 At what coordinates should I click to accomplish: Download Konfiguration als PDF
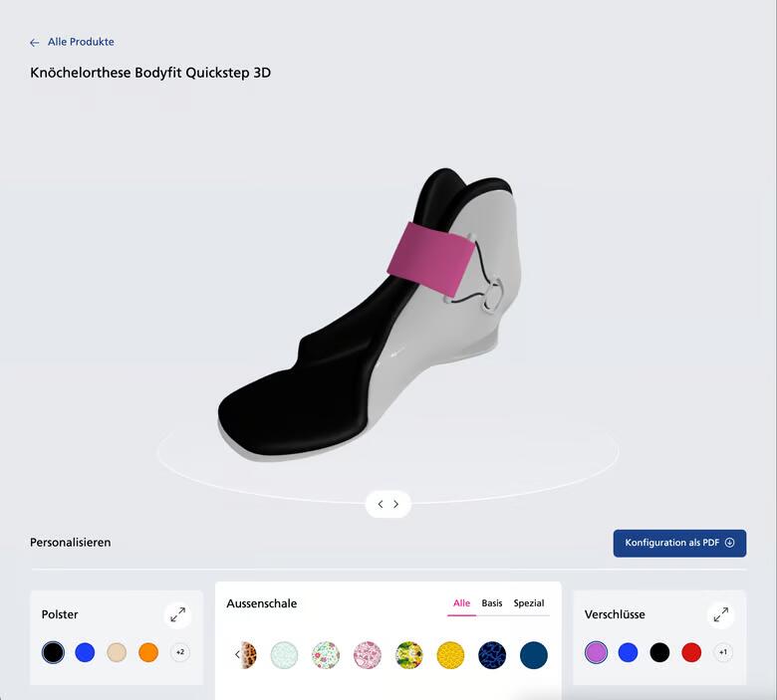[679, 543]
